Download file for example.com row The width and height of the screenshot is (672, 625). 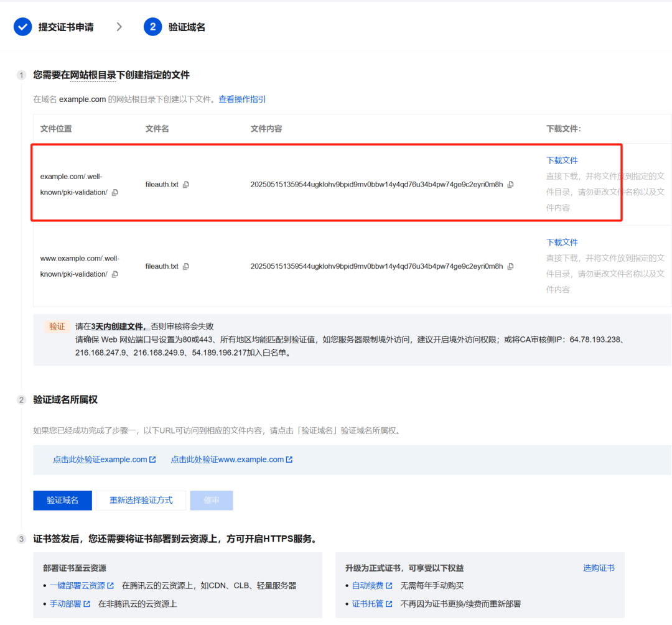562,160
